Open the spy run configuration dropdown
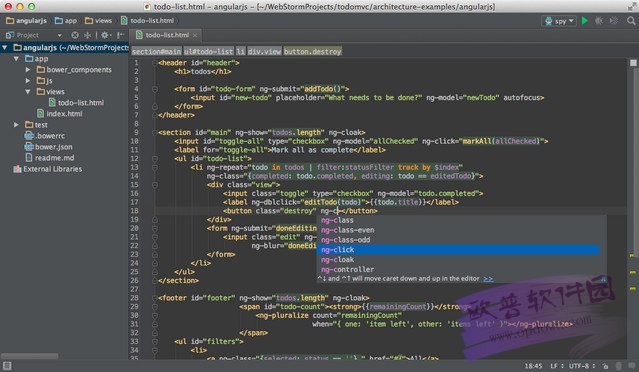Viewport: 639px width, 372px height. pos(559,21)
